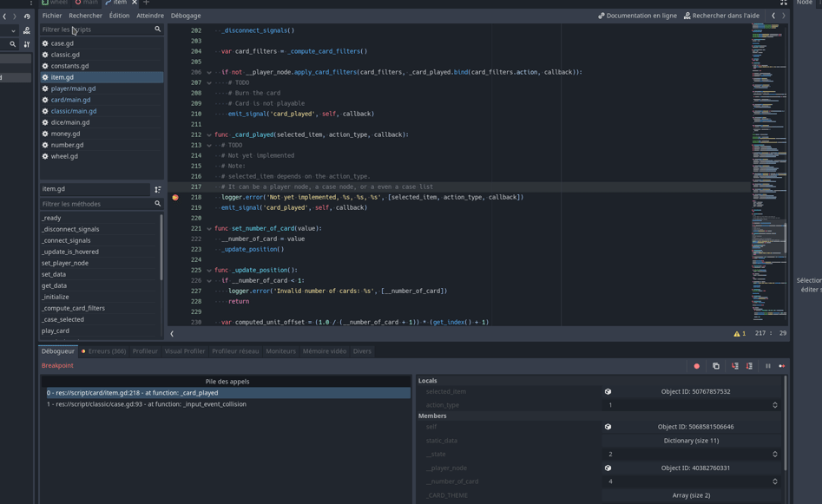Switch to the Débogueur tab
822x504 pixels.
[x=57, y=351]
